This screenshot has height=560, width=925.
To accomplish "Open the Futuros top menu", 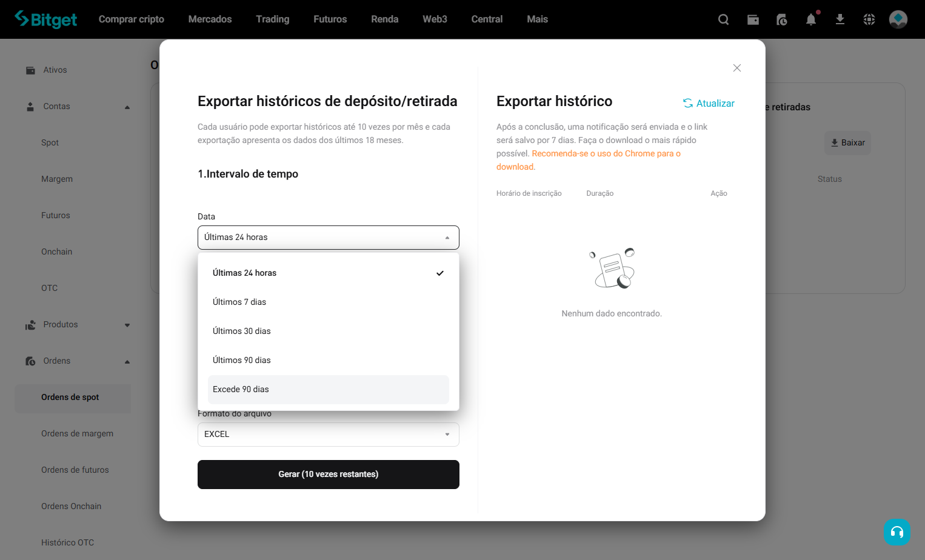I will [330, 19].
